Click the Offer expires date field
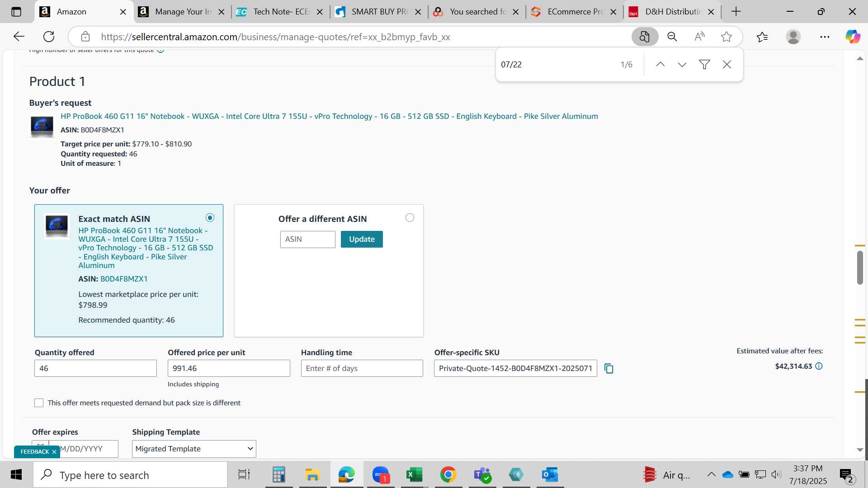The height and width of the screenshot is (488, 868). [x=83, y=449]
